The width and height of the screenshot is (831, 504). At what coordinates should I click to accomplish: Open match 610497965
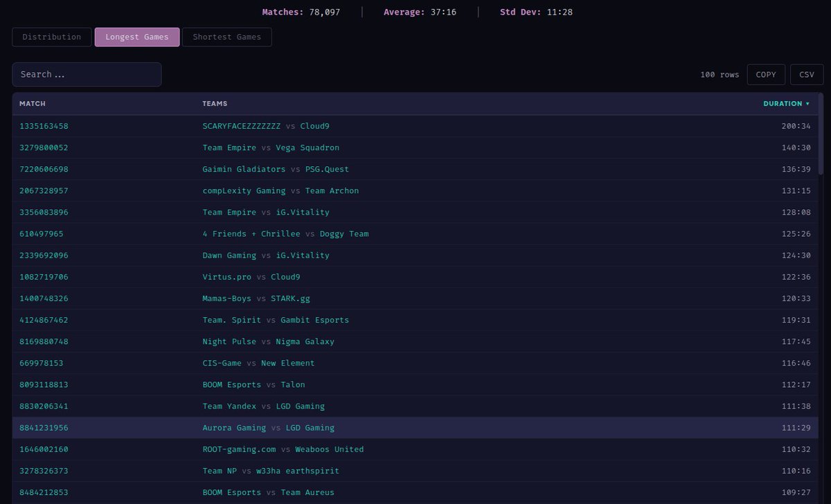(42, 233)
